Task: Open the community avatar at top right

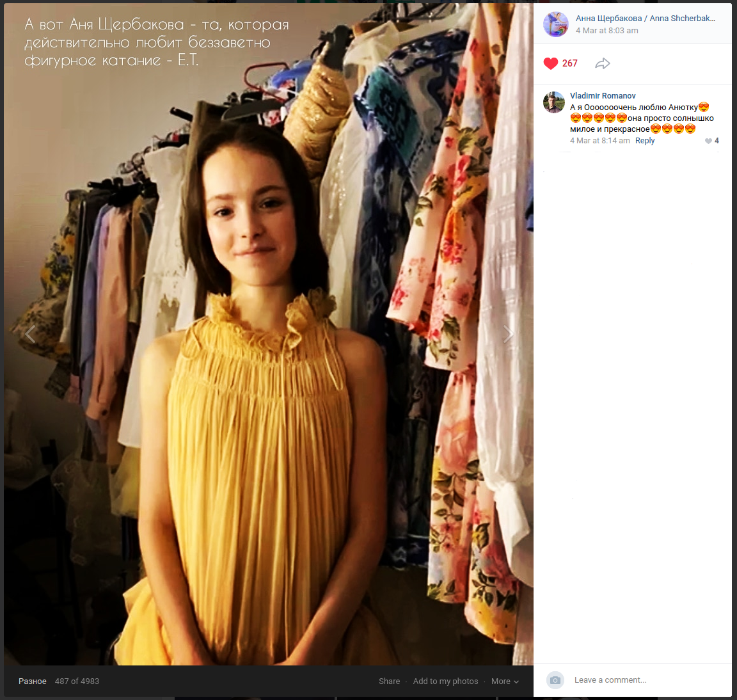Action: click(555, 24)
